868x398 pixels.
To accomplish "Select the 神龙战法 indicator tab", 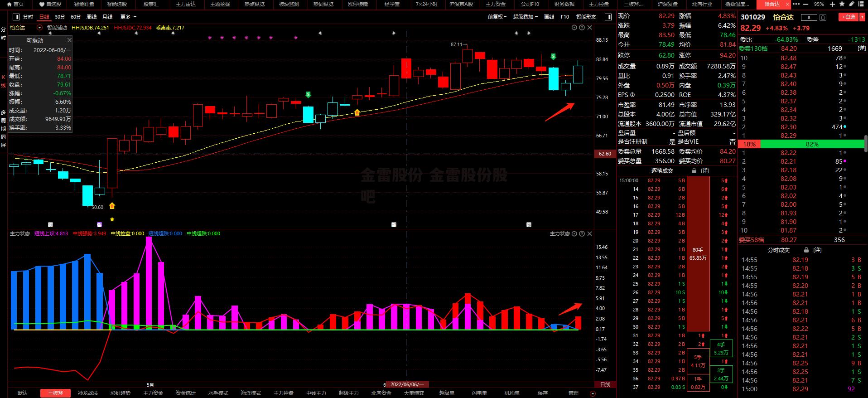I will point(88,393).
